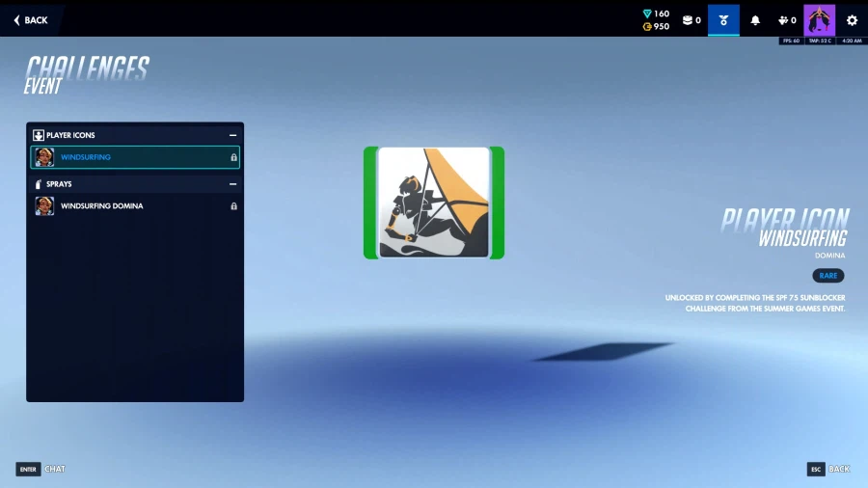Screen dimensions: 868x488
Task: Select the challenges medal tab icon
Action: (723, 20)
